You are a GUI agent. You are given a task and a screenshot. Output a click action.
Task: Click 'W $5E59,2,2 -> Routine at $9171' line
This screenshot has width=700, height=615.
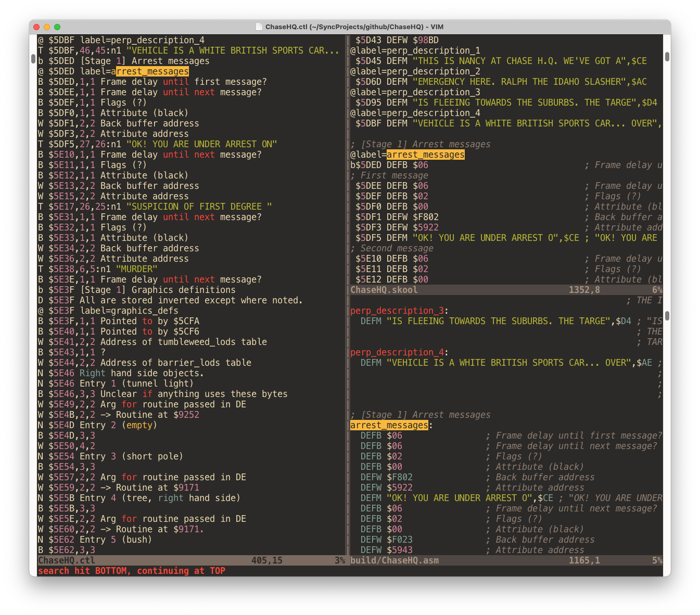pos(119,488)
